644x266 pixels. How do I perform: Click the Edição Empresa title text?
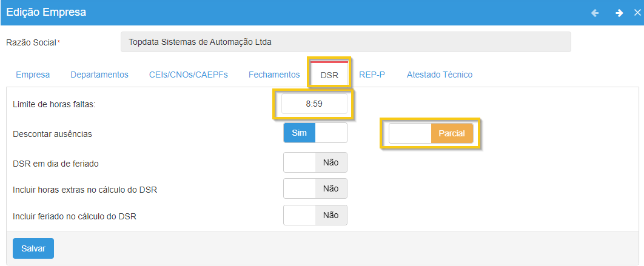point(46,12)
